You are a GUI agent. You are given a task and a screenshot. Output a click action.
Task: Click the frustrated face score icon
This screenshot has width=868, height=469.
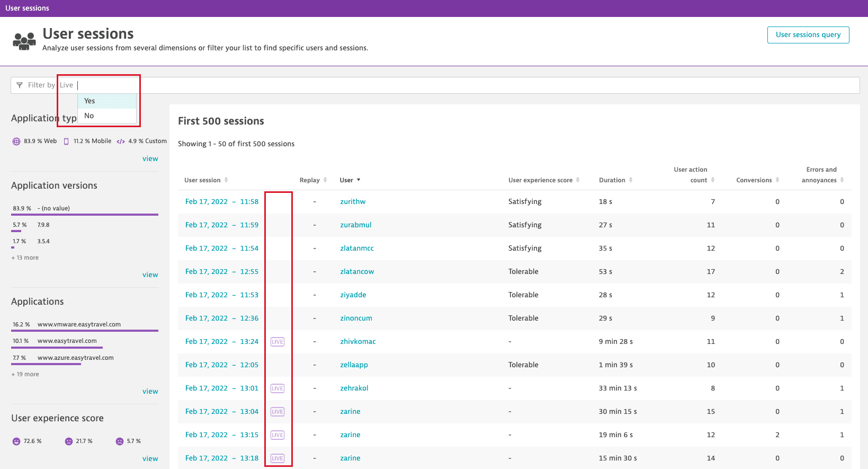coord(120,441)
